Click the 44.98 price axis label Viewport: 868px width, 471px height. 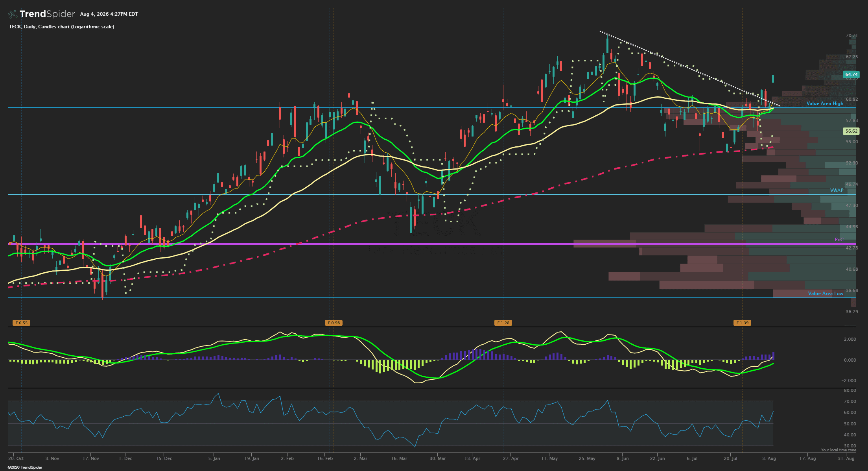click(x=852, y=227)
